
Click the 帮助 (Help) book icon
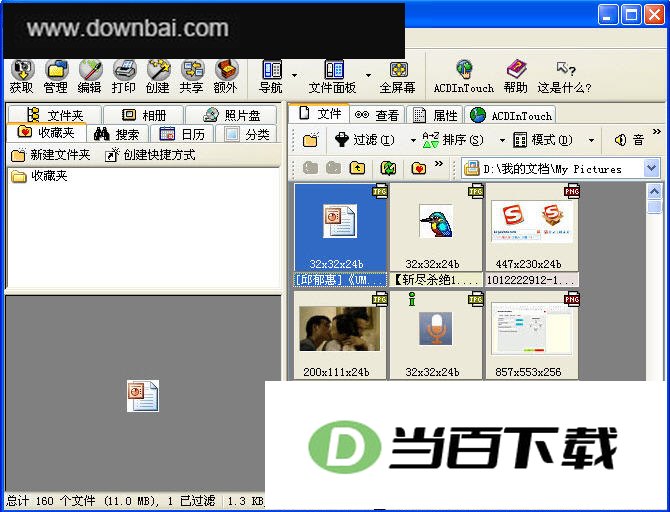pyautogui.click(x=515, y=77)
